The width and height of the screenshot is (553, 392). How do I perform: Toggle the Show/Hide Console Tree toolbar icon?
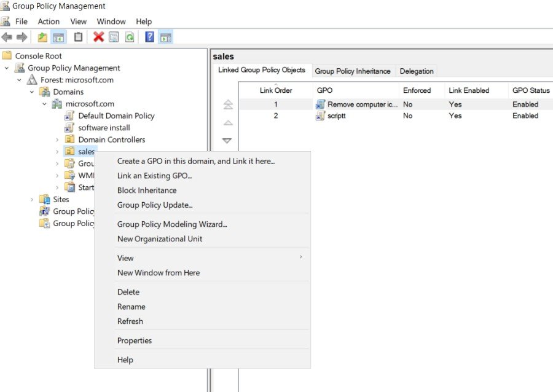58,37
